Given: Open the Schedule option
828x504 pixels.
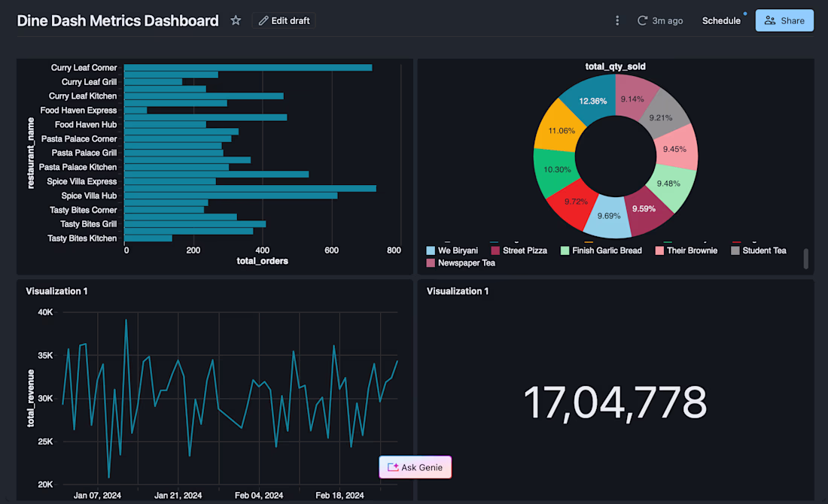Looking at the screenshot, I should pyautogui.click(x=721, y=20).
